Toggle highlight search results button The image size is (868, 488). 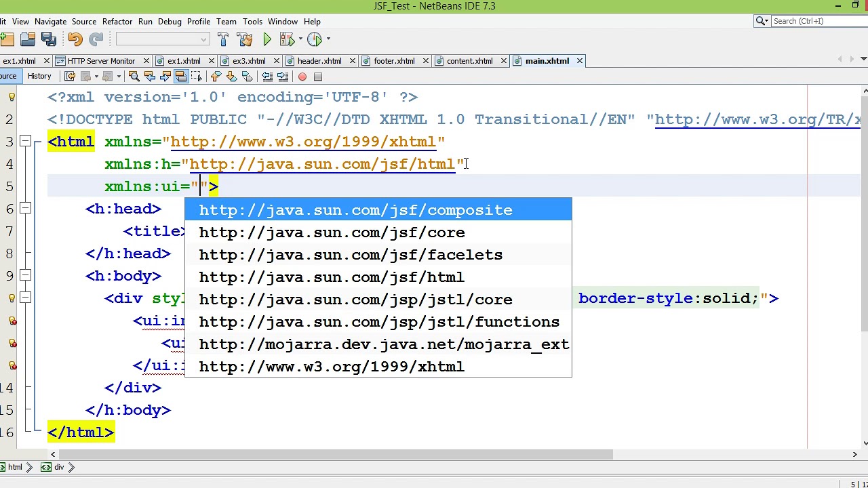(x=180, y=77)
